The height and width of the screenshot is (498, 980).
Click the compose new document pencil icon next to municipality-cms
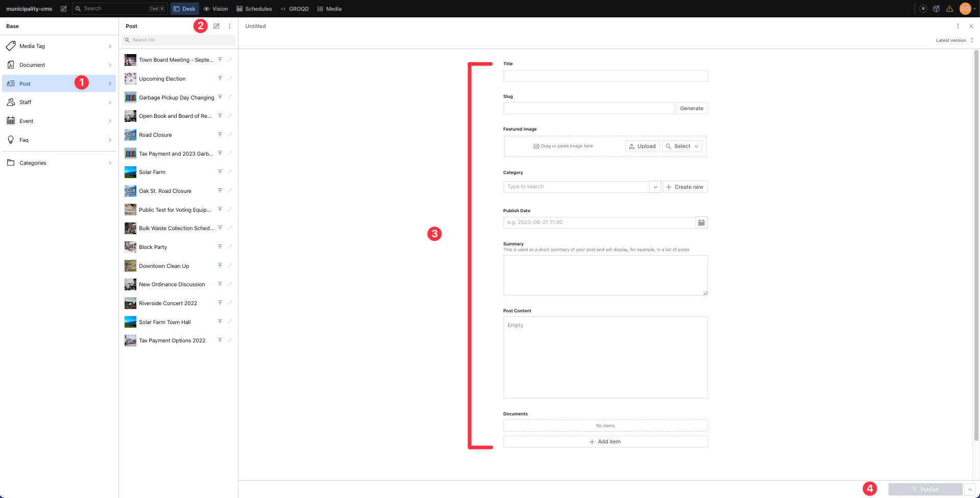click(x=63, y=8)
